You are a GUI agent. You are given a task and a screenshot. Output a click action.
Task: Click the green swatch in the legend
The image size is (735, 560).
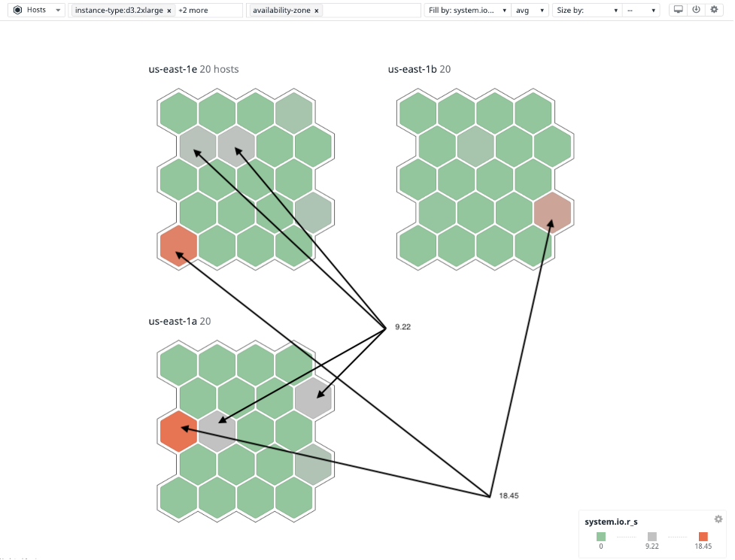pos(600,537)
